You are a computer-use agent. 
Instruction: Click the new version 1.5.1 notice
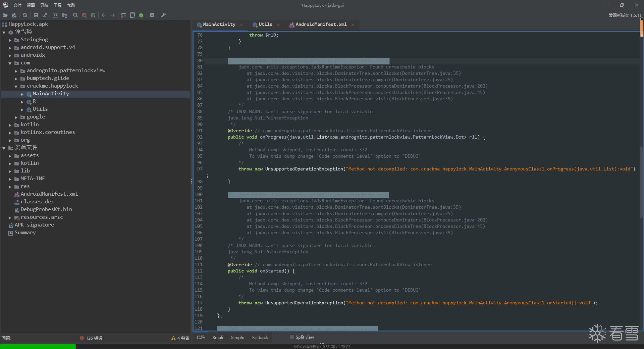coord(624,15)
